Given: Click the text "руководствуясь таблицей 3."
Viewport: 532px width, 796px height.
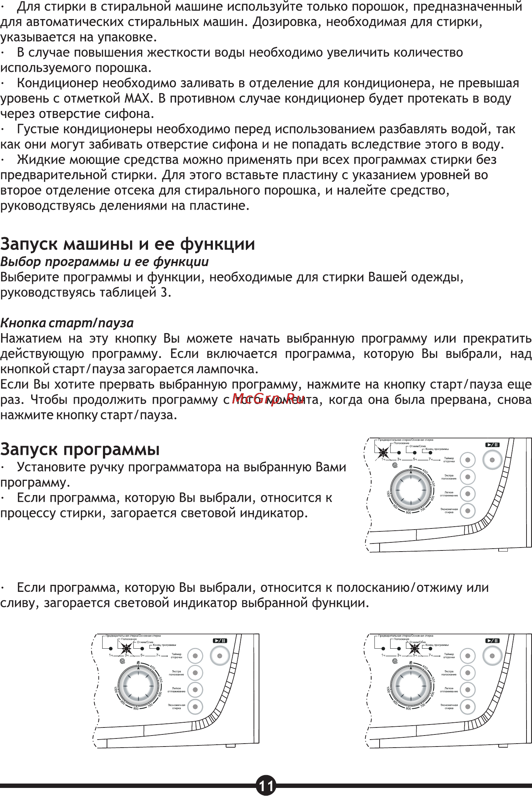Looking at the screenshot, I should tap(86, 293).
